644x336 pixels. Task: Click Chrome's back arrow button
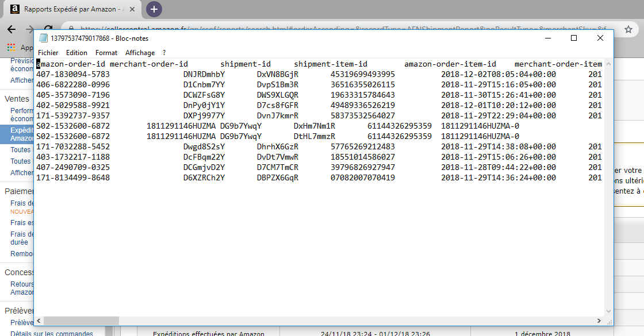point(11,29)
